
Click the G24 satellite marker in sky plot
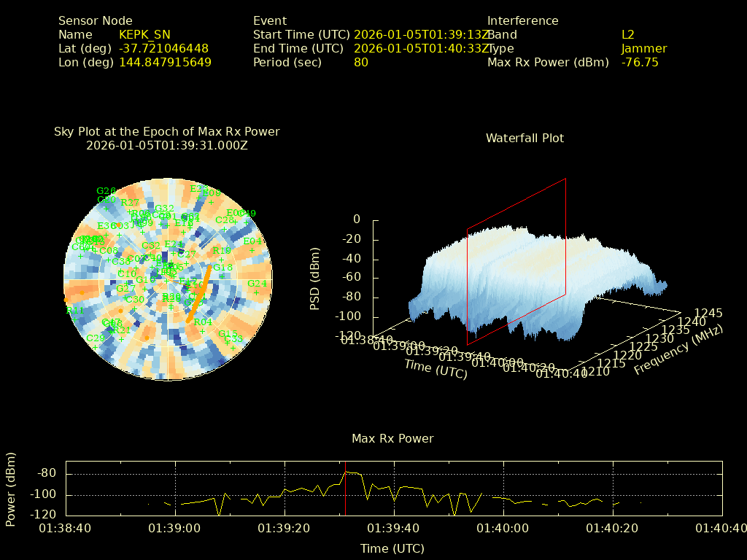[x=257, y=292]
